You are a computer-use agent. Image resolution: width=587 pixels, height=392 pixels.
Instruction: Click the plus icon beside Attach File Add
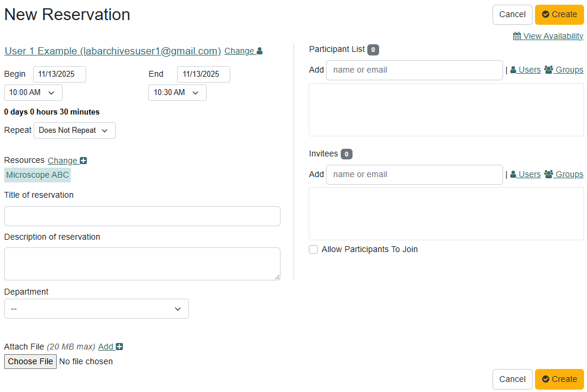(119, 347)
